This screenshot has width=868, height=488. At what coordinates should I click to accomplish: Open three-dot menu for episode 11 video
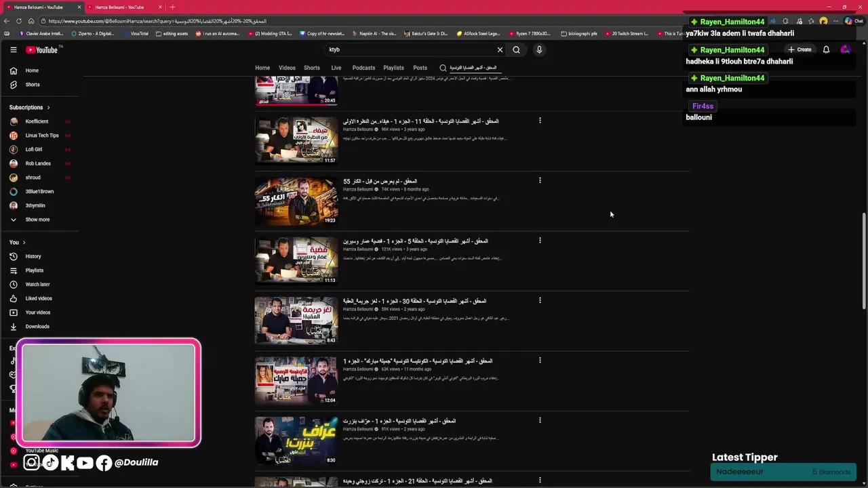click(x=540, y=121)
